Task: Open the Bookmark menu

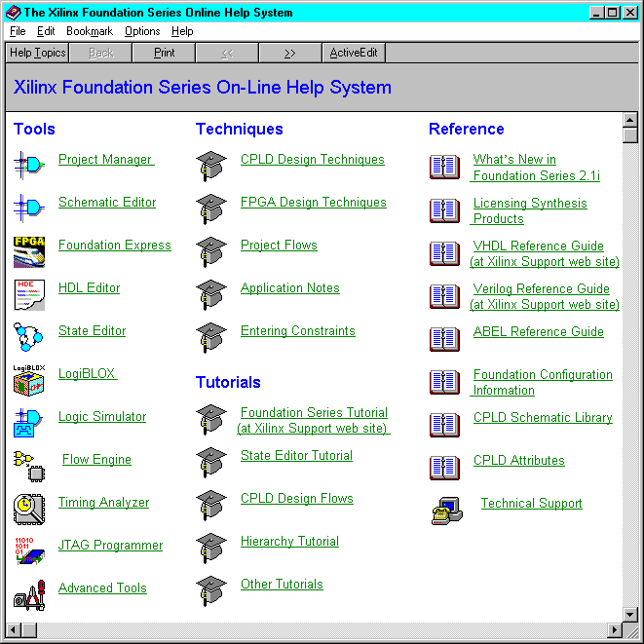Action: (90, 31)
